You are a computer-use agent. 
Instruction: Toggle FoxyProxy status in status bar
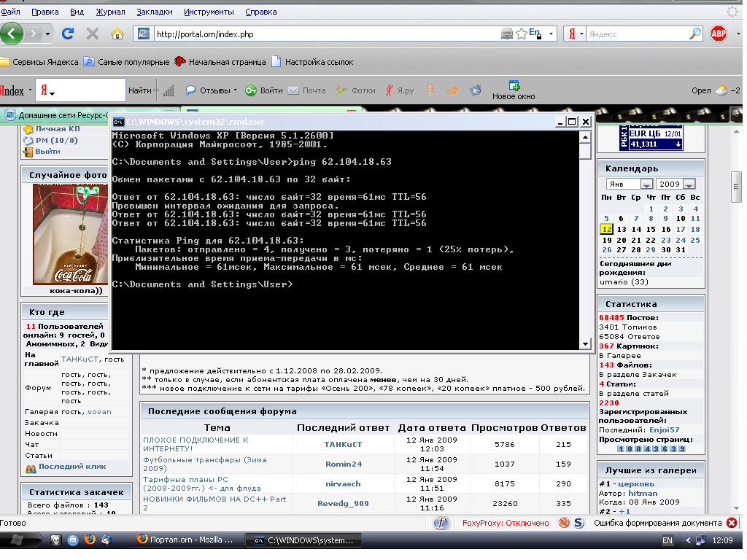click(x=505, y=523)
